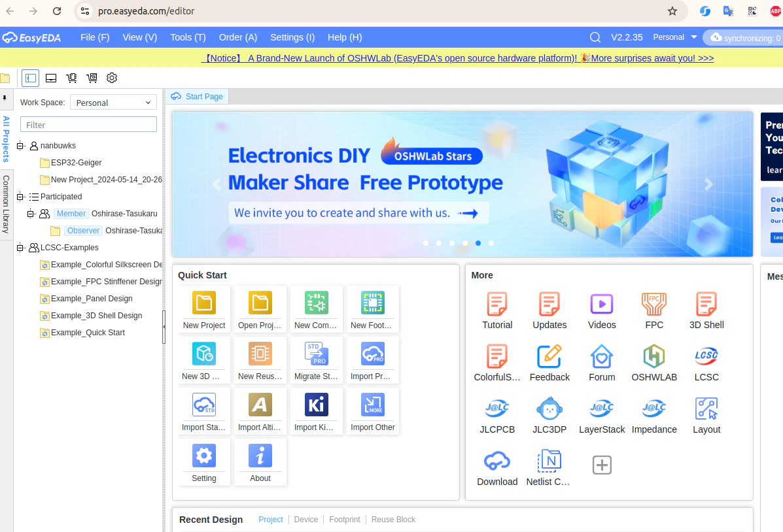The width and height of the screenshot is (783, 532).
Task: Open the Open Project quick start tile
Action: click(260, 309)
